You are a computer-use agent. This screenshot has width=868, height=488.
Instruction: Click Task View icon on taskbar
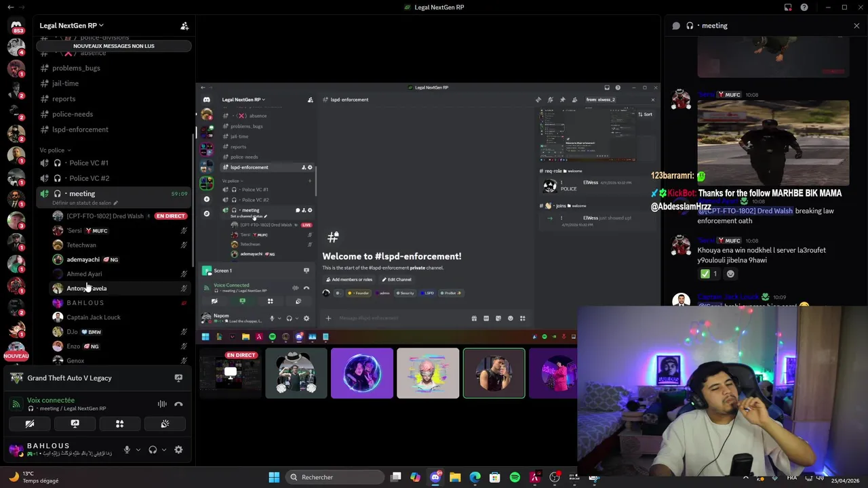point(396,477)
